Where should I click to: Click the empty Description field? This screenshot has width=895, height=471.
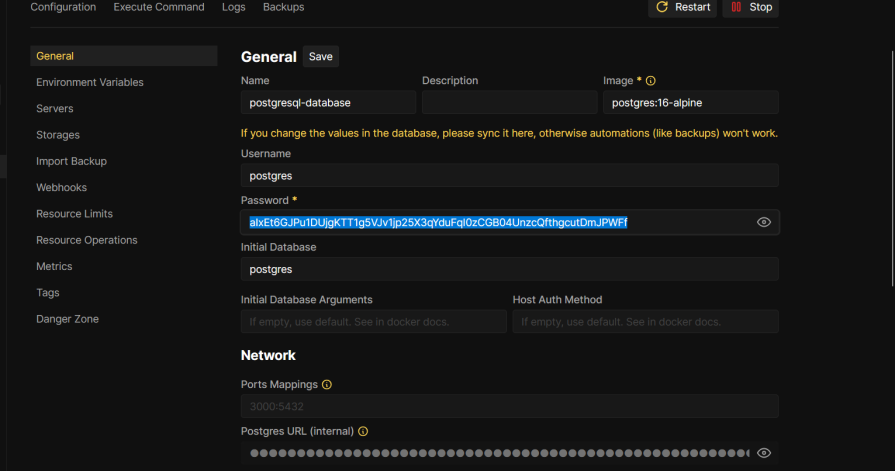(x=508, y=102)
